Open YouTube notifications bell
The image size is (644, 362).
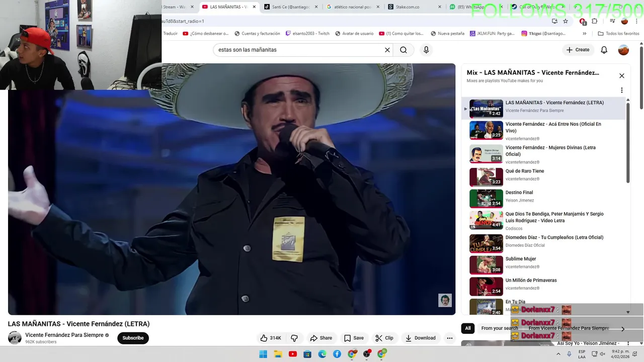tap(604, 50)
